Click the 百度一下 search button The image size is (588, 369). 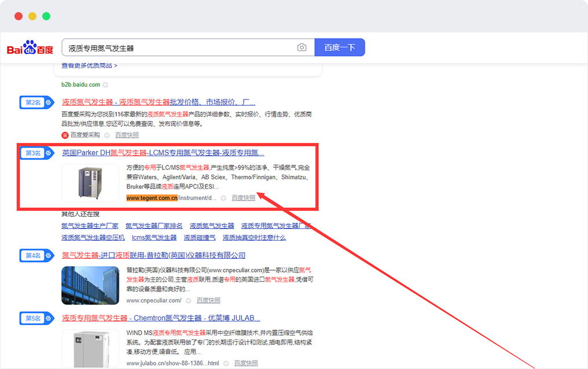tap(340, 47)
